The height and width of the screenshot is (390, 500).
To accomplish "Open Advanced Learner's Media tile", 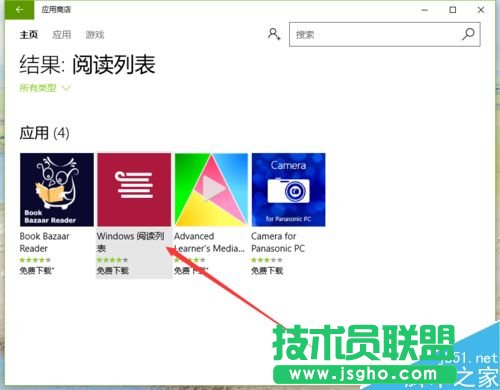I will [211, 190].
